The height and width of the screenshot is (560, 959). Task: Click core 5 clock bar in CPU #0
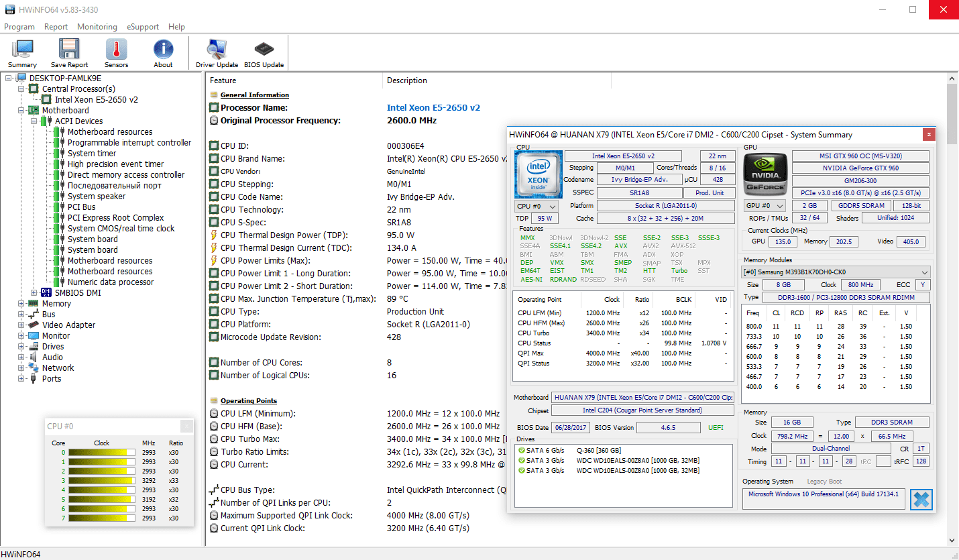(102, 500)
